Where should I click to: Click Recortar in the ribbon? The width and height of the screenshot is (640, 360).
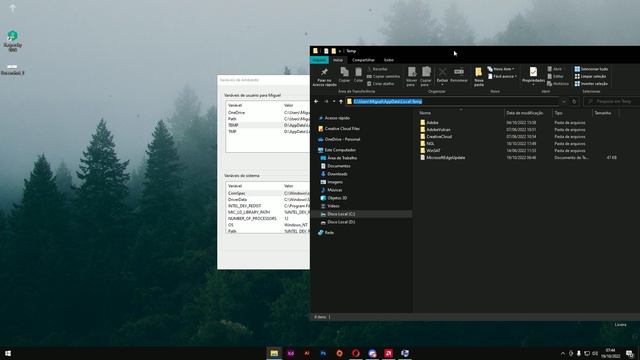pos(378,69)
